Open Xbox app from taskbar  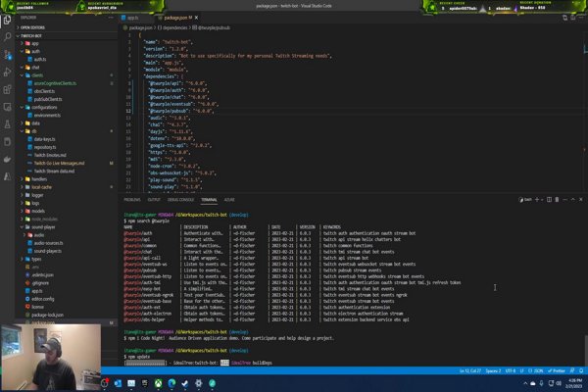(158, 383)
